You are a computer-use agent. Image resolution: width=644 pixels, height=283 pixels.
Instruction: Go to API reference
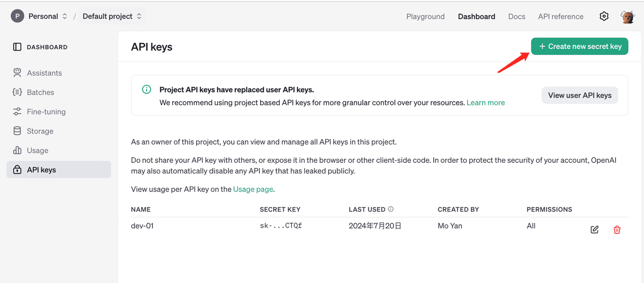pos(561,17)
